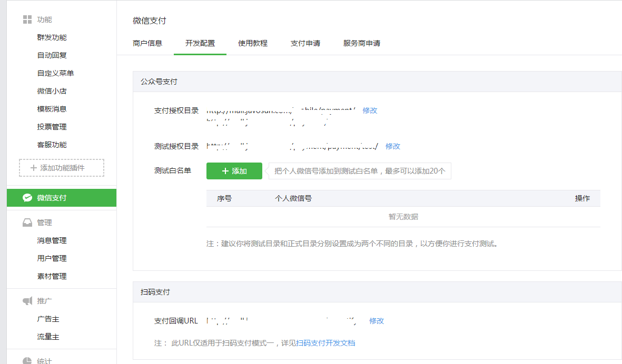Go to the 服务商申请 tab
Screen dimensions: 622x364
point(362,43)
